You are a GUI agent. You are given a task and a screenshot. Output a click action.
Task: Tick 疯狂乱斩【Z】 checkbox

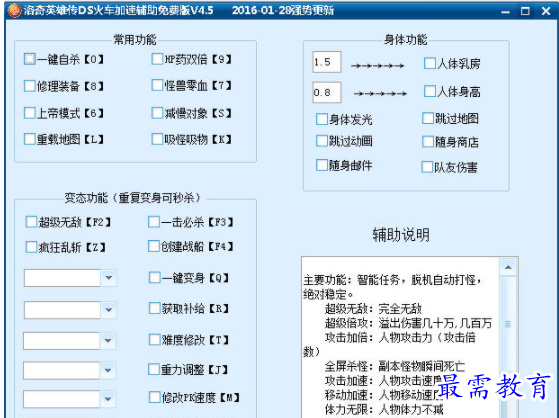click(31, 247)
